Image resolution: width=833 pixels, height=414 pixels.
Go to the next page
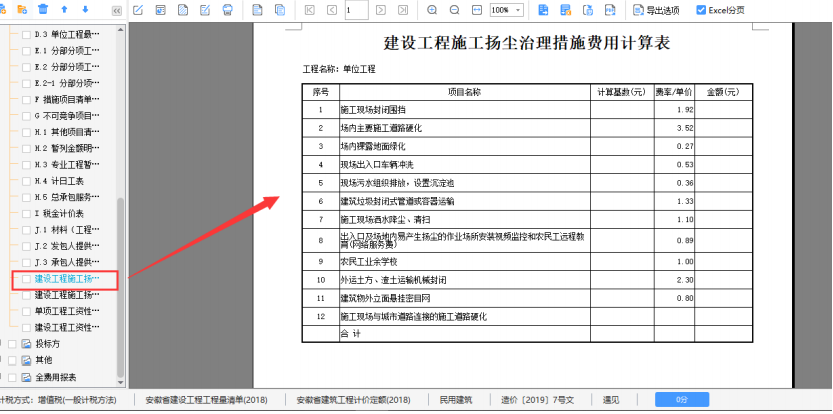(380, 10)
